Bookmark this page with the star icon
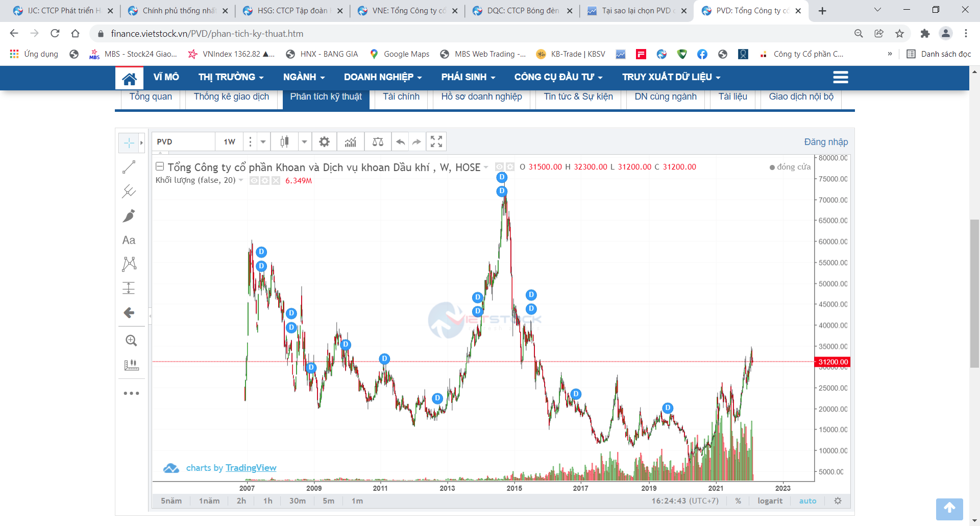The image size is (980, 526). 899,34
